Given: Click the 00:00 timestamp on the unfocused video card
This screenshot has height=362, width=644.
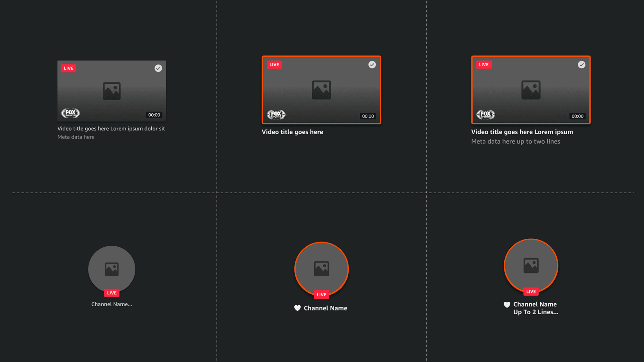Looking at the screenshot, I should [154, 115].
